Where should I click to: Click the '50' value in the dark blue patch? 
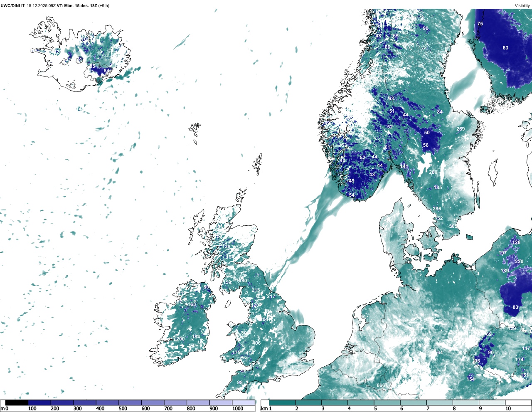[x=427, y=133]
